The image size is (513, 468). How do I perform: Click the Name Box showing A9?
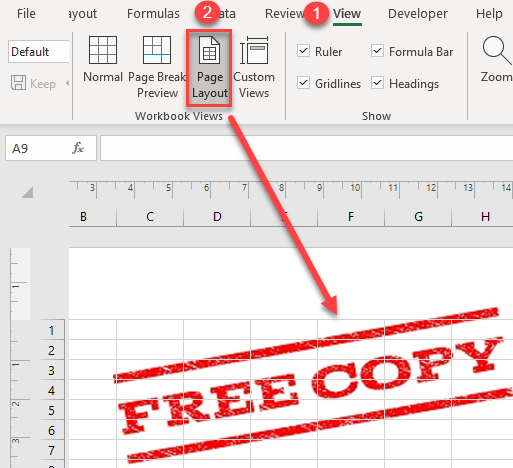point(37,148)
